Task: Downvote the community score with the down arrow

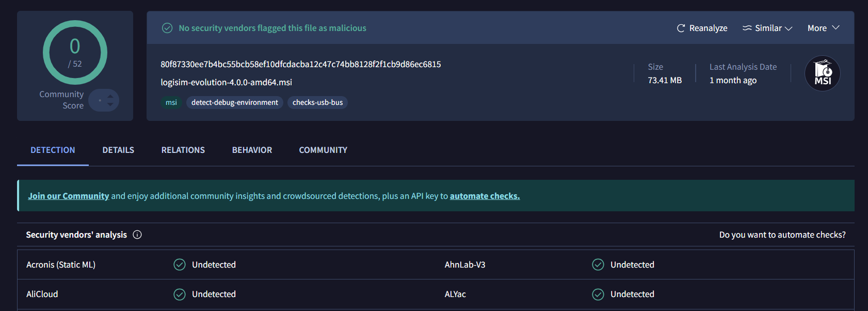Action: (110, 104)
